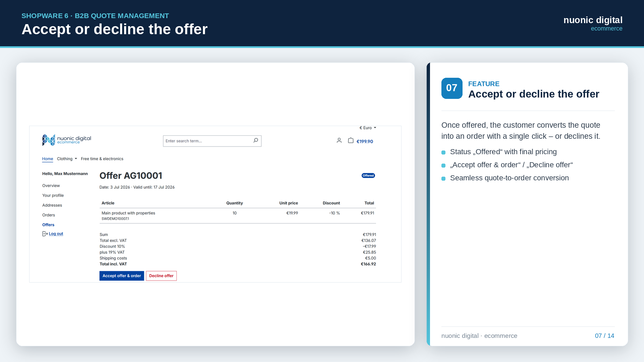The image size is (644, 362).
Task: View Orders in account sidebar
Action: coord(49,215)
